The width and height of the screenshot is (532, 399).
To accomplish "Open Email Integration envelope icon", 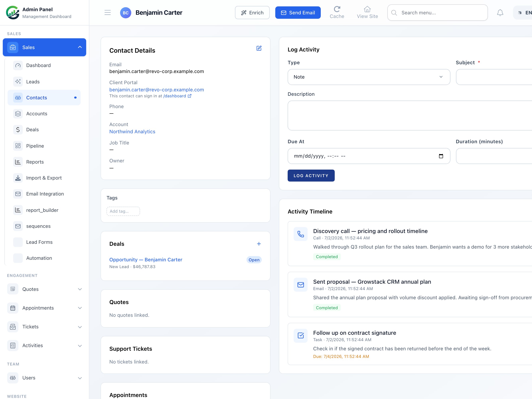I will tap(18, 194).
